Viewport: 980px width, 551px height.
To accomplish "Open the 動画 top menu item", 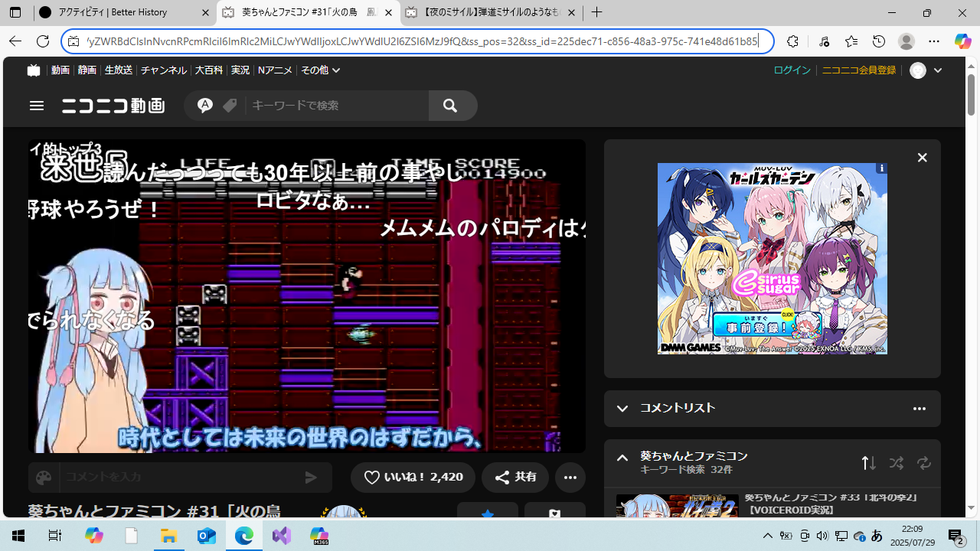I will 60,70.
